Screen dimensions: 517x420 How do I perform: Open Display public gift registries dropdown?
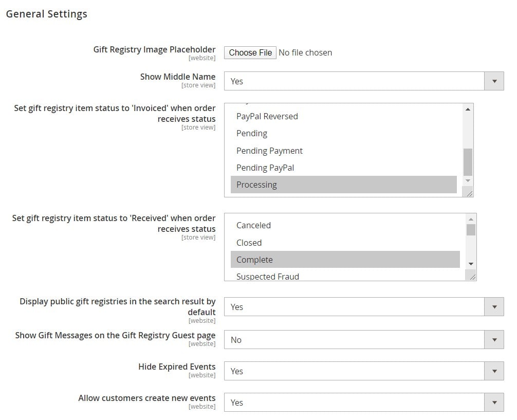coord(364,307)
